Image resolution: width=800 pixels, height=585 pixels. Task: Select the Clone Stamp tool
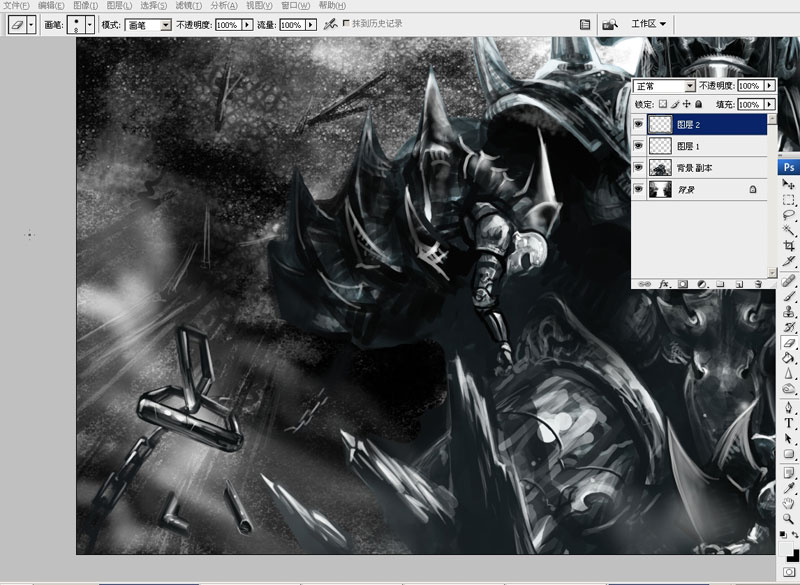pos(789,311)
